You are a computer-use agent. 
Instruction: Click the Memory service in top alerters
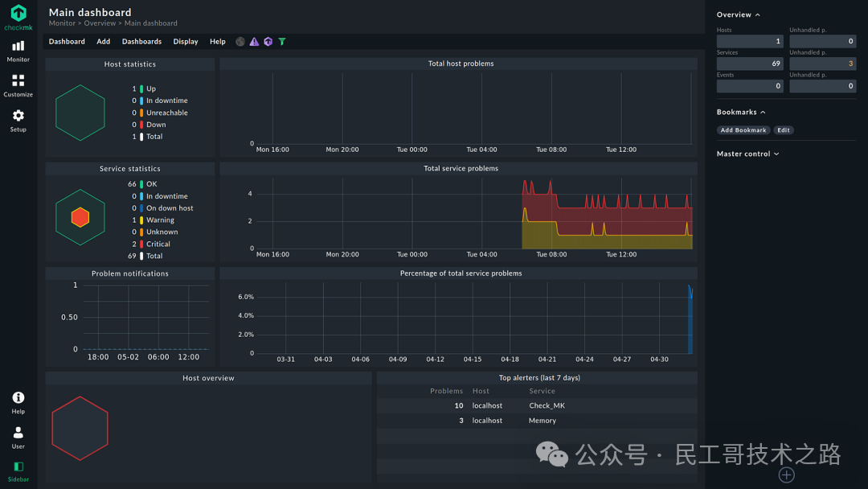[x=542, y=421]
